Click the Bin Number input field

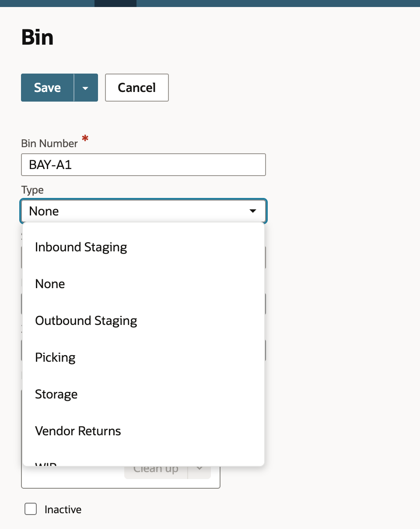tap(143, 165)
